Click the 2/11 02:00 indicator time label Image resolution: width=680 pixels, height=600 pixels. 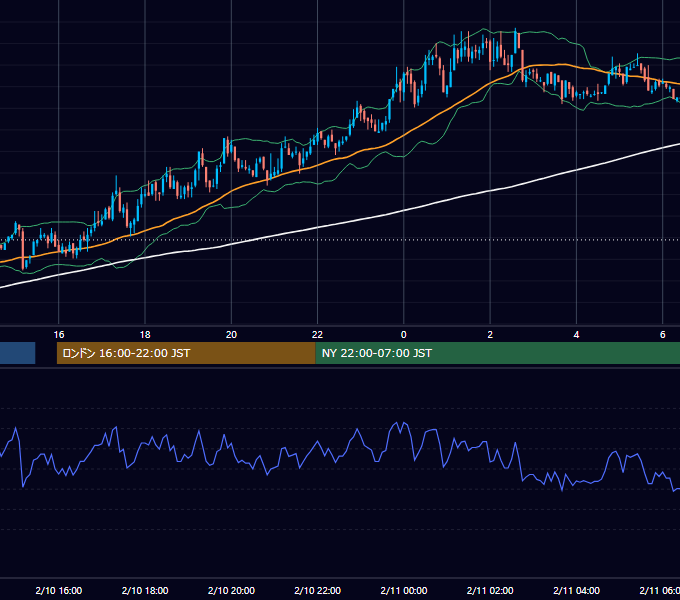click(490, 590)
